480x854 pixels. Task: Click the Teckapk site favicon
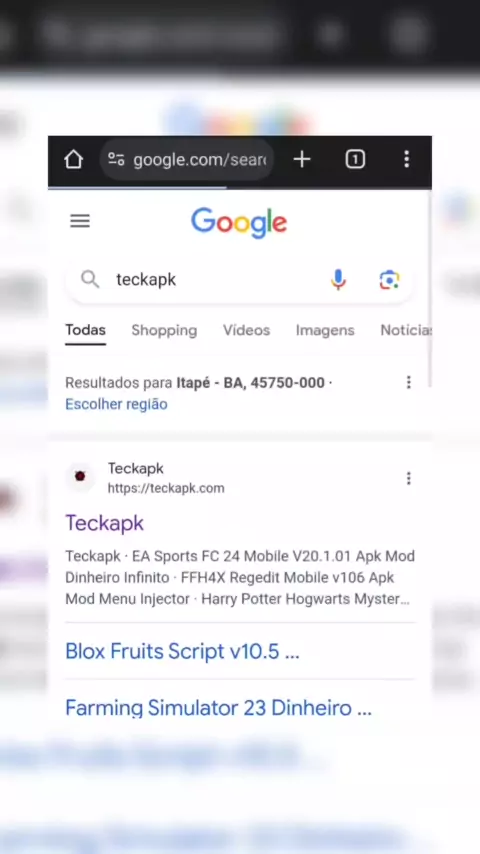80,477
